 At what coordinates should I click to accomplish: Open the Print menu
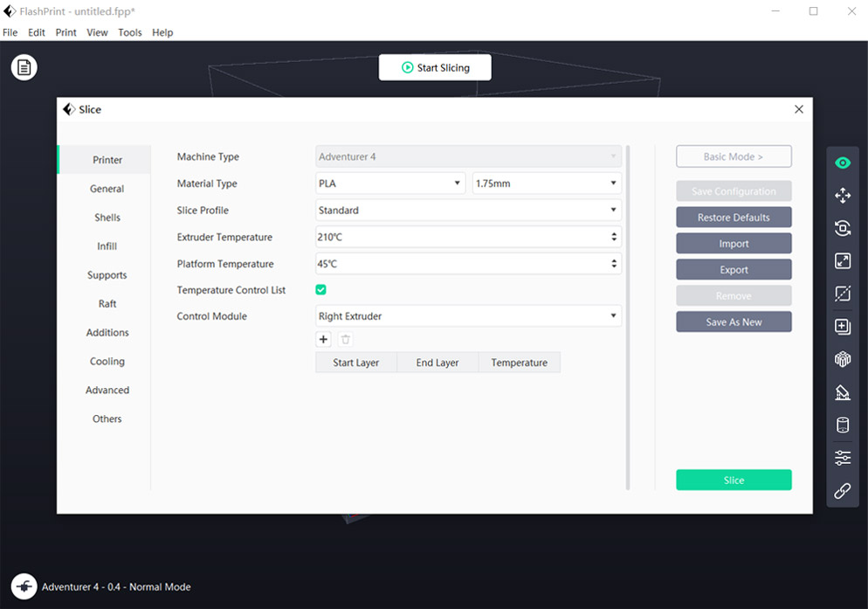click(65, 32)
